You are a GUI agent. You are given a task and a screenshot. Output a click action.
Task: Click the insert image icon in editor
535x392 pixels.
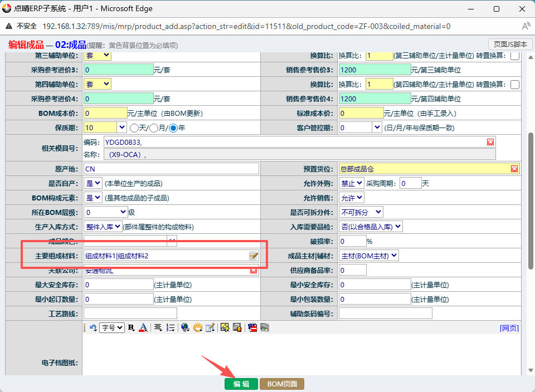coord(225,327)
